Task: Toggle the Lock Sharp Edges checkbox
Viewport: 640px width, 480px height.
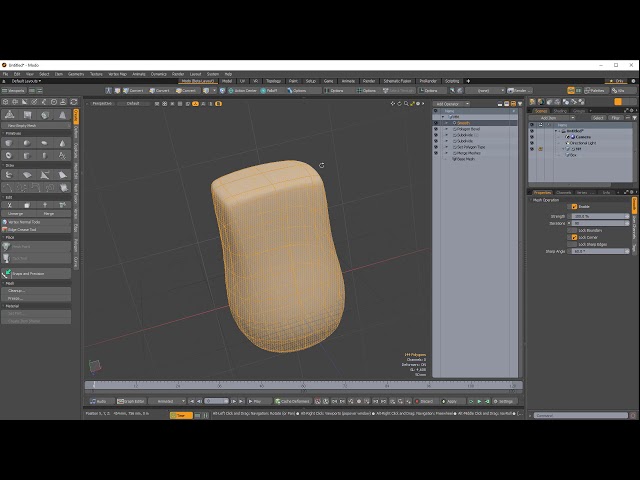Action: [x=574, y=244]
